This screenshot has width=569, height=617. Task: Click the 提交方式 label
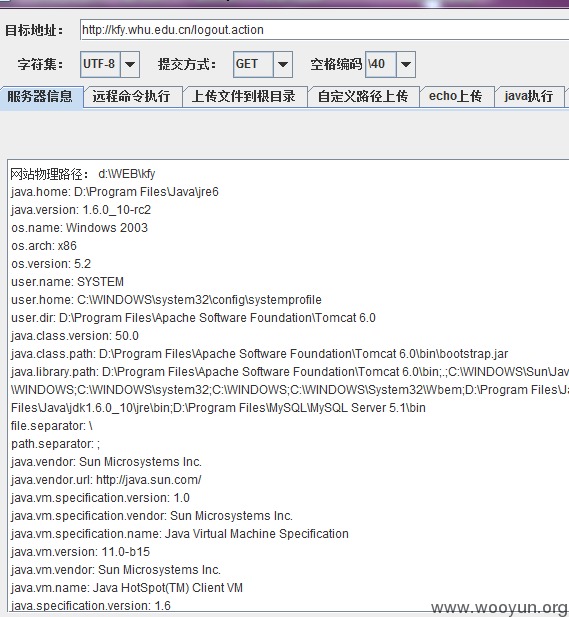click(187, 64)
